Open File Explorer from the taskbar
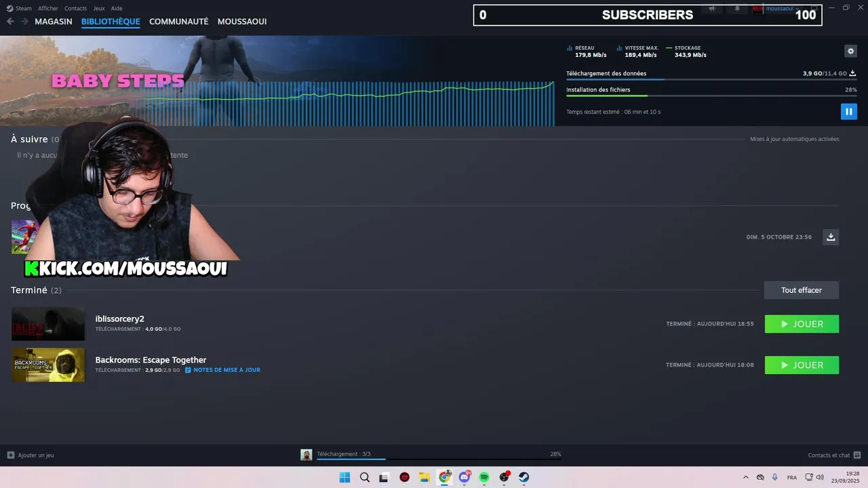 tap(424, 477)
